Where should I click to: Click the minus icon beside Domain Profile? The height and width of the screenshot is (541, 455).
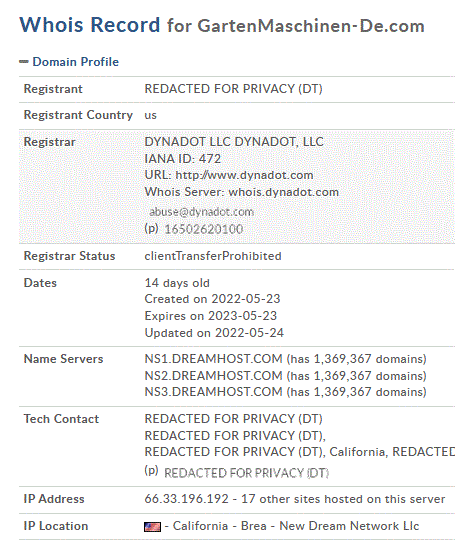[23, 62]
